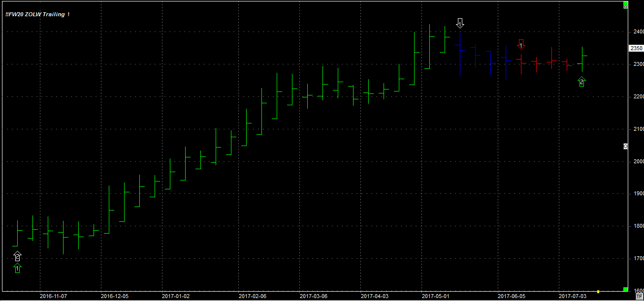The image size is (644, 301).
Task: Click the green up arrow labeled 1
Action: click(x=18, y=268)
